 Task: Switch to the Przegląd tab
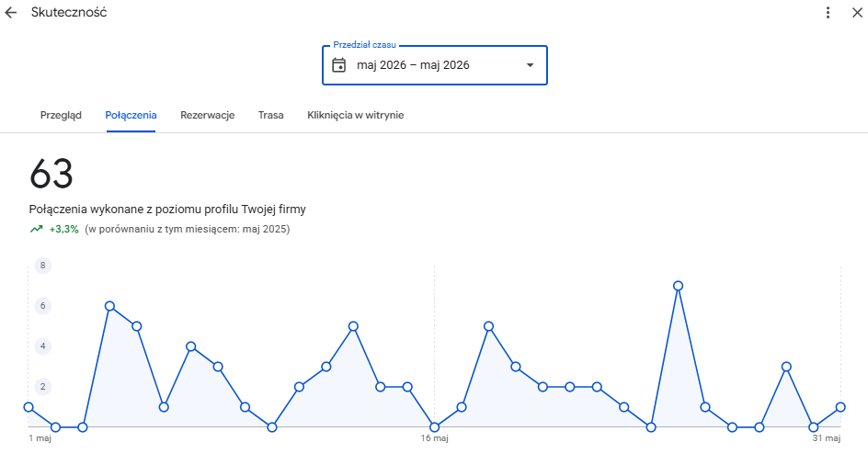click(61, 115)
